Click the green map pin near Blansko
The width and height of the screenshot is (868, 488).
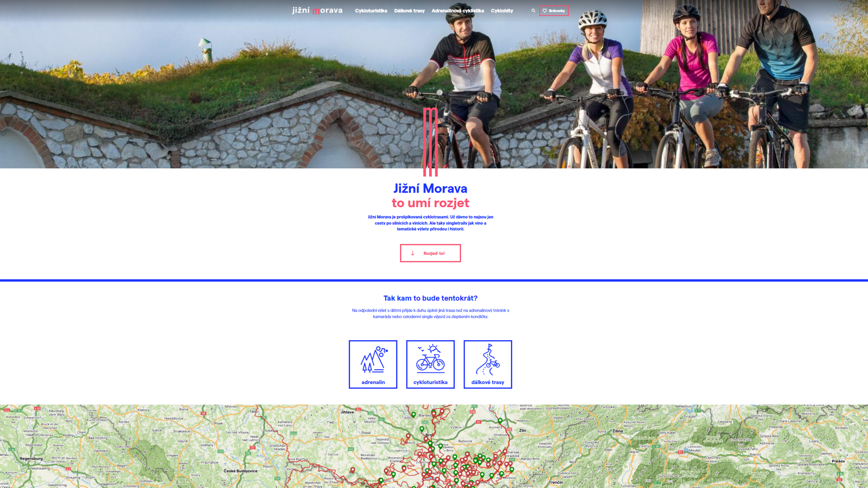(414, 414)
